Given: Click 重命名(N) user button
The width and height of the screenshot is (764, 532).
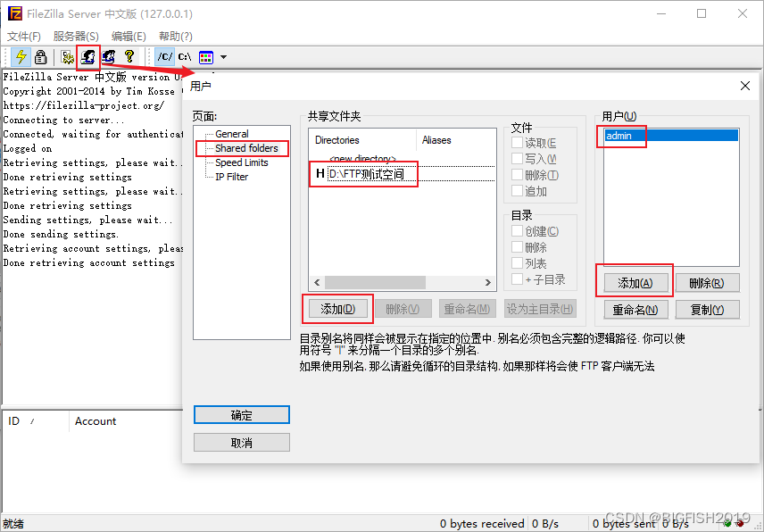Looking at the screenshot, I should pos(635,310).
